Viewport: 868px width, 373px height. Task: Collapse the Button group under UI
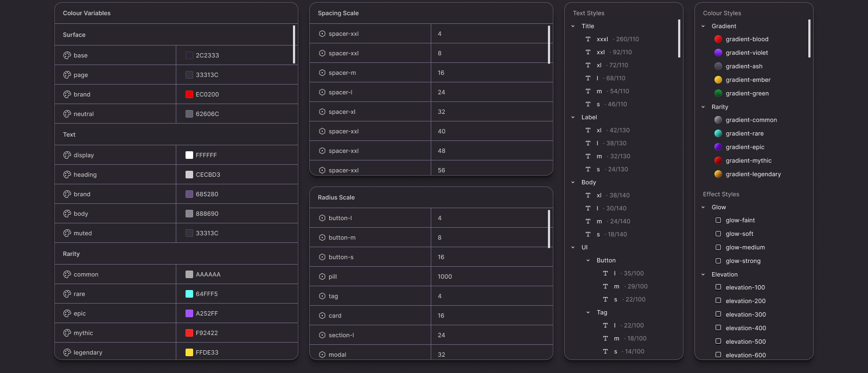pos(588,260)
